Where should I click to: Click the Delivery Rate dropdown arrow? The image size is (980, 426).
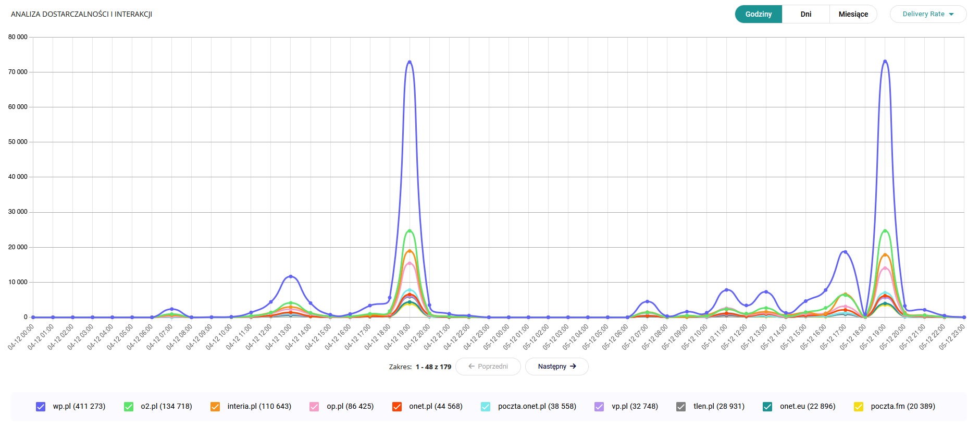[951, 15]
